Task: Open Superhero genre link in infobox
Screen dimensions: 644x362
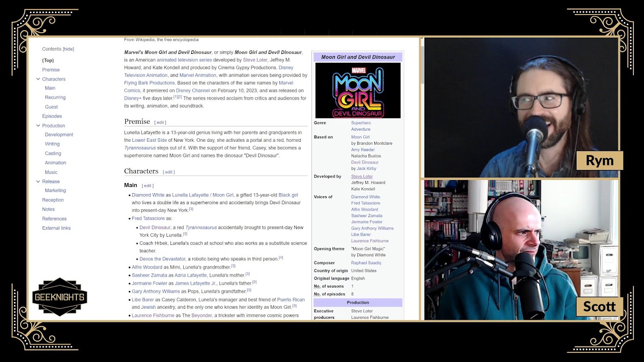Action: click(x=361, y=123)
